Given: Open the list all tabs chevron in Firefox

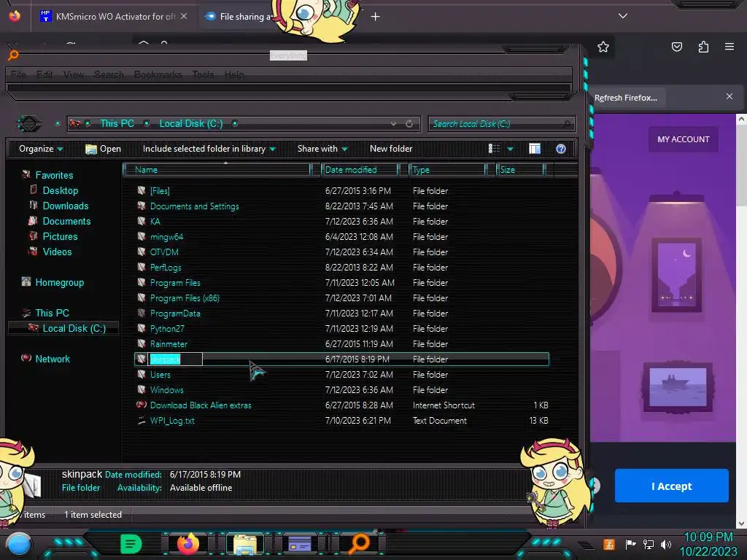Looking at the screenshot, I should point(623,16).
